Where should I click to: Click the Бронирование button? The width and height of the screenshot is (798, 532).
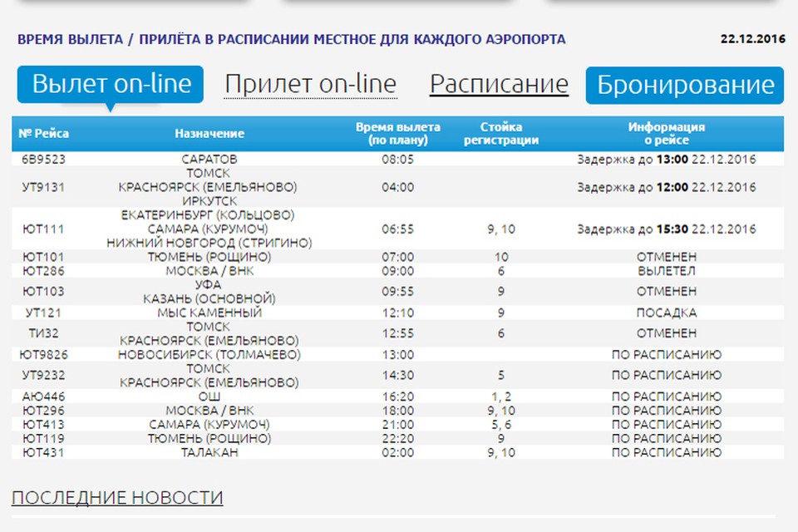684,86
